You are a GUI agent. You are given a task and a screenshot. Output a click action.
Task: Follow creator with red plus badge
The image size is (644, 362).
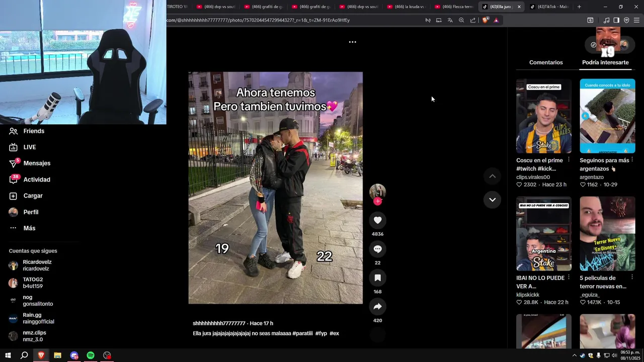point(377,201)
